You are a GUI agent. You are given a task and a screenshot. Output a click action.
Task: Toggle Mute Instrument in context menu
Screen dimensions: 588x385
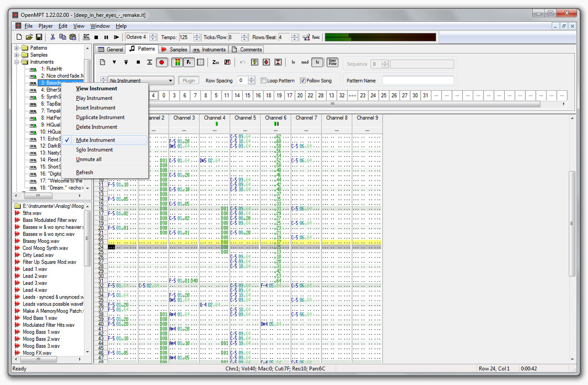coord(105,140)
